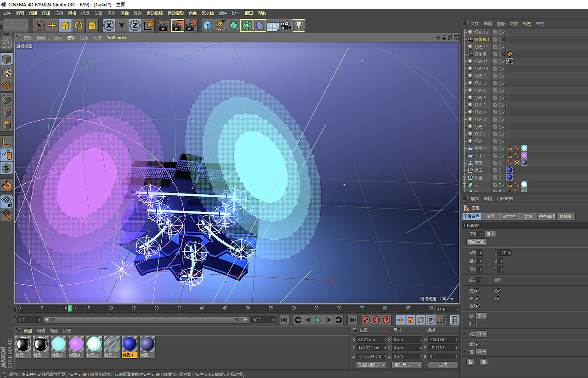Toggle the green checkmark for 灯光.12
588x378 pixels.
pyautogui.click(x=503, y=47)
